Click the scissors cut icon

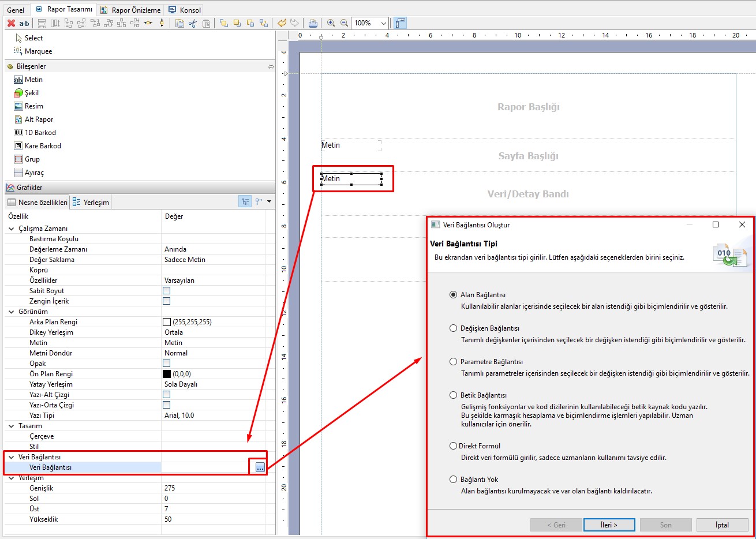click(193, 23)
